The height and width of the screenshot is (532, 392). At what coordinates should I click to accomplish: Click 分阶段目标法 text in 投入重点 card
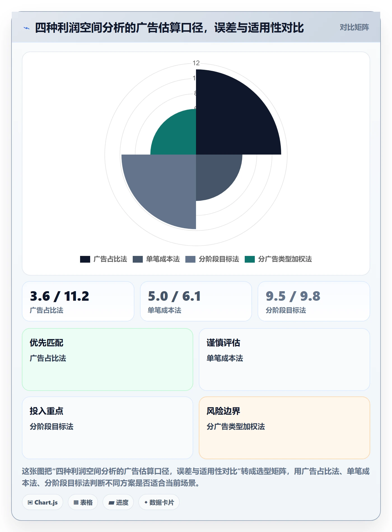point(52,427)
